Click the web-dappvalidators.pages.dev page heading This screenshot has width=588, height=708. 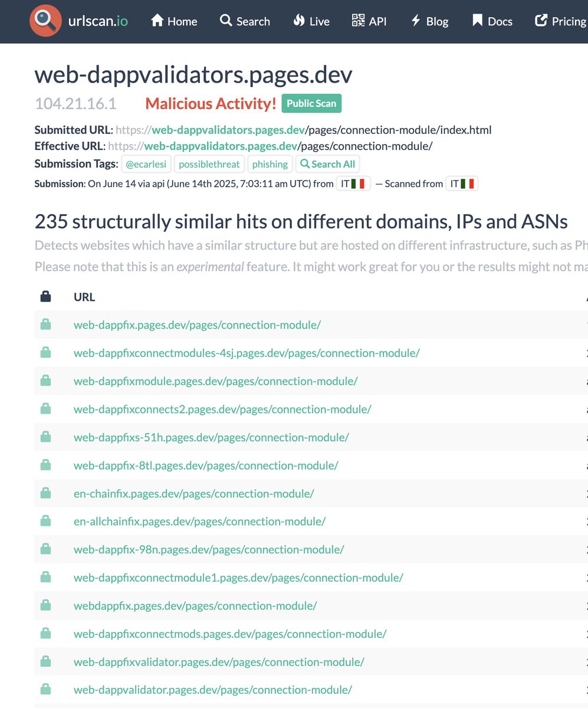pos(193,75)
